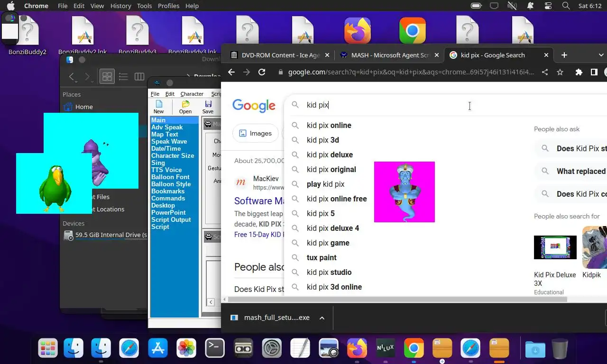
Task: Open control center toggles in menu bar
Action: 548,6
